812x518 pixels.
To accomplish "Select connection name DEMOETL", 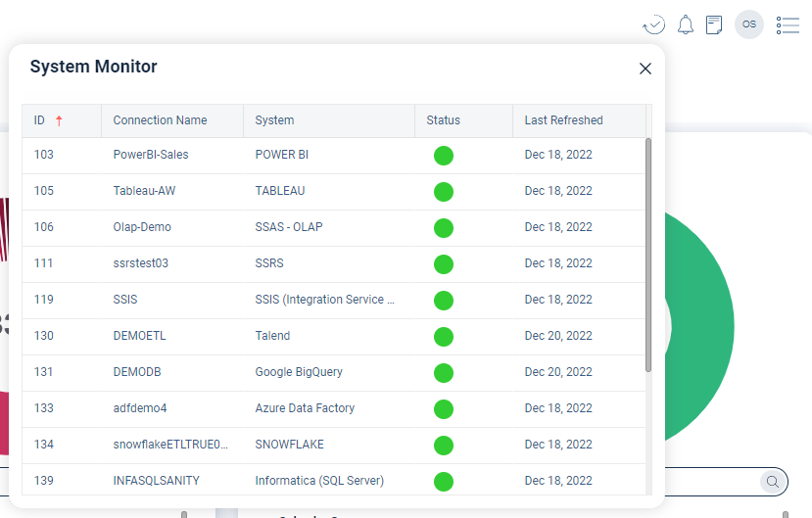I will tap(140, 335).
